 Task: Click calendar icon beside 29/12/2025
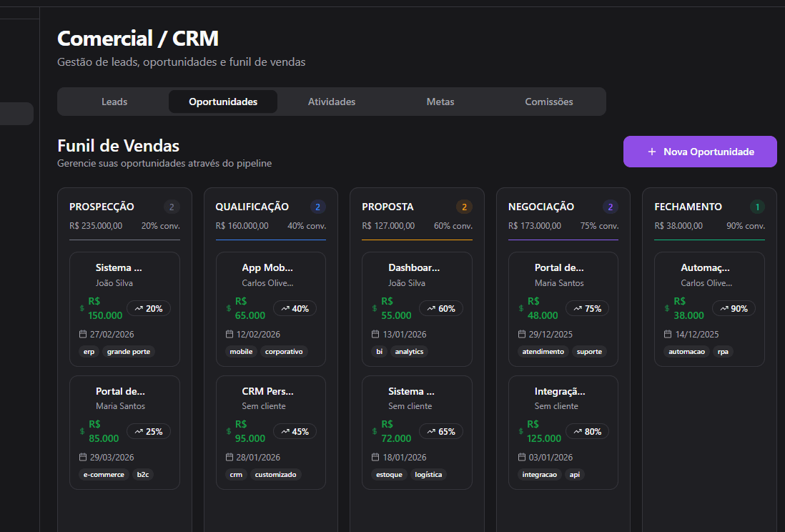[522, 334]
